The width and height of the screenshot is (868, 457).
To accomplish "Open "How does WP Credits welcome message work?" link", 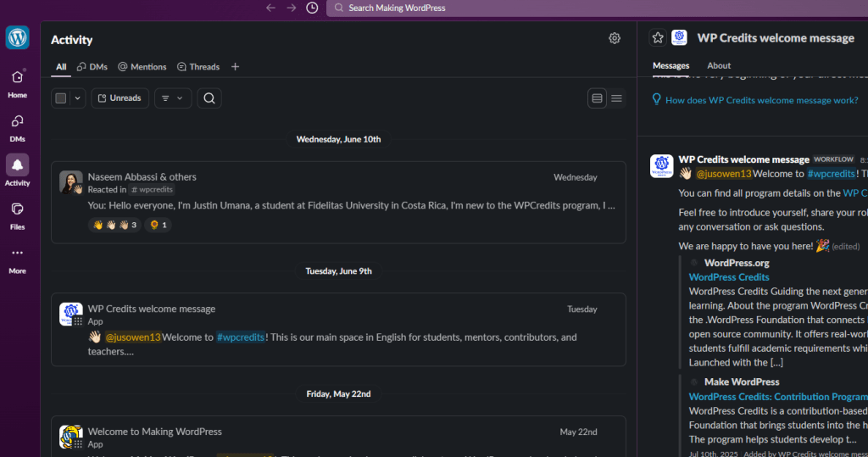I will pyautogui.click(x=761, y=100).
